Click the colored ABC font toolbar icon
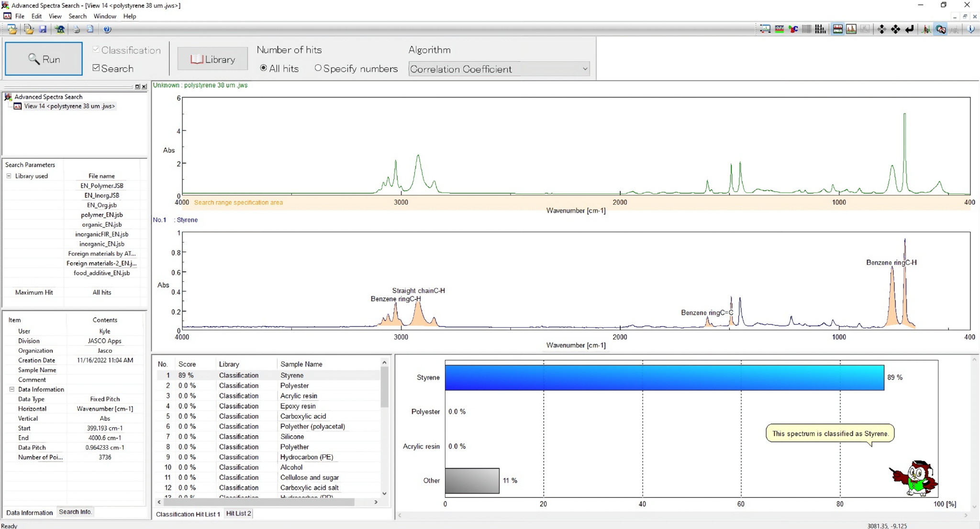The width and height of the screenshot is (980, 529). point(793,29)
